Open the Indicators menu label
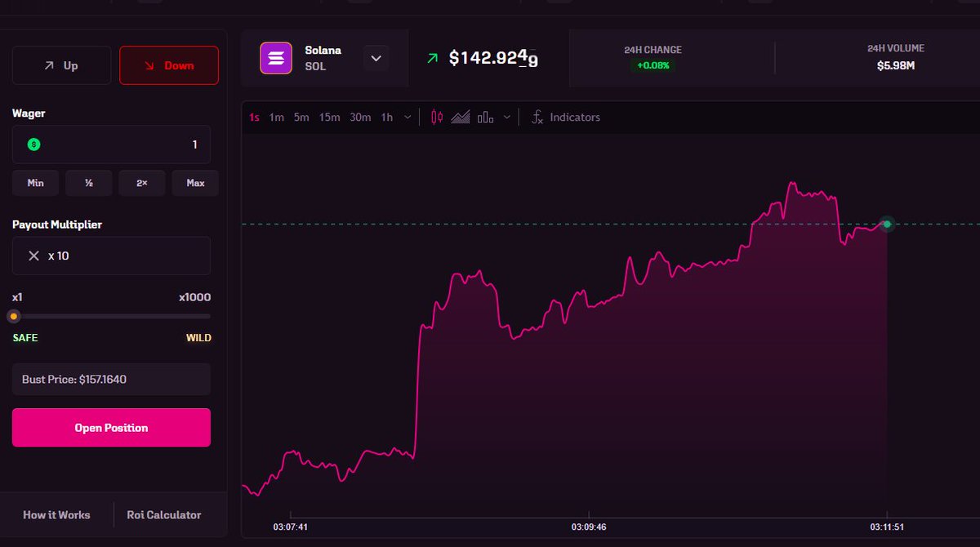The width and height of the screenshot is (980, 547). point(575,118)
